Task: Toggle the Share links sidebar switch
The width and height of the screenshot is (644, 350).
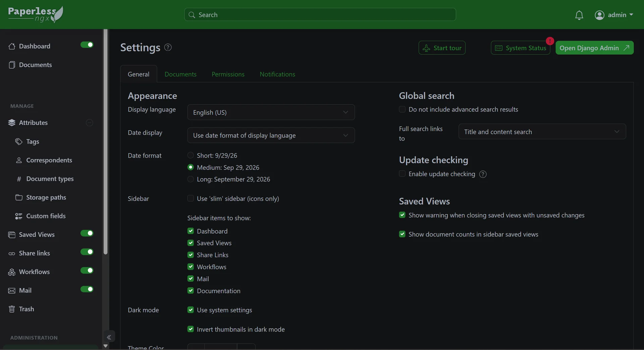Action: tap(87, 252)
